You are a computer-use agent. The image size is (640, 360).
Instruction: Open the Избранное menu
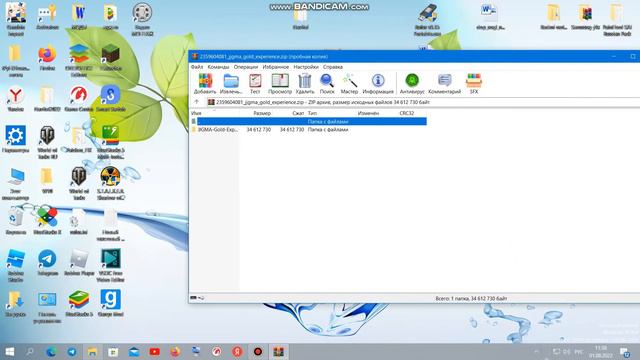point(276,67)
